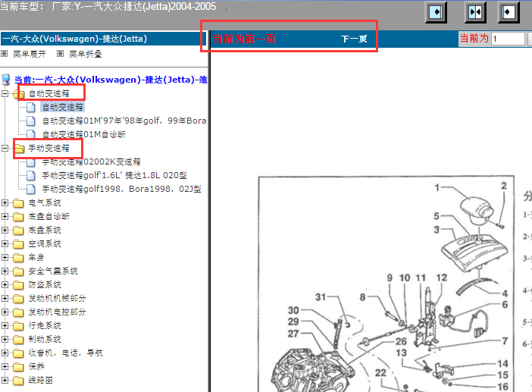This screenshot has width=532, height=392.
Task: Click the 电气系统 folder icon
Action: (18, 203)
